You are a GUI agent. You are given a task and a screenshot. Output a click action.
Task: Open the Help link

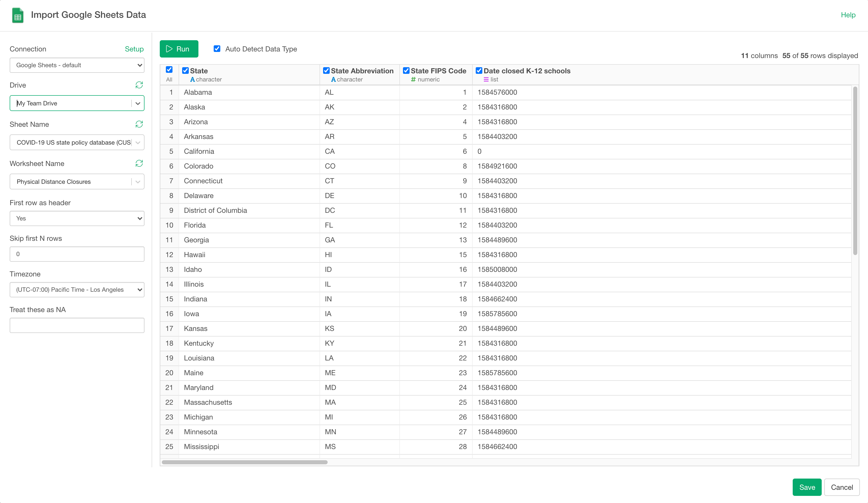[848, 15]
